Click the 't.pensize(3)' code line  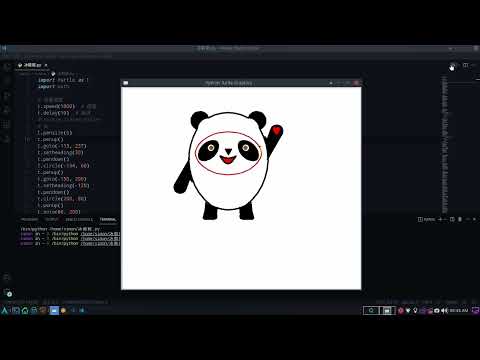[55, 133]
